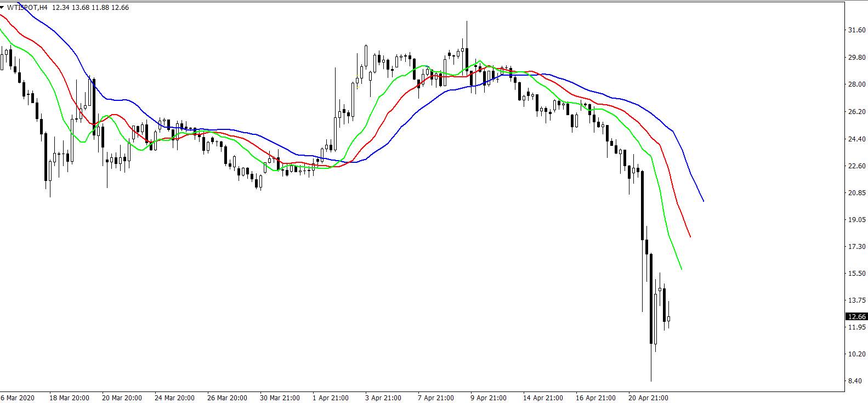Click the 28.00 price axis label
Image resolution: width=868 pixels, height=403 pixels.
click(x=856, y=84)
